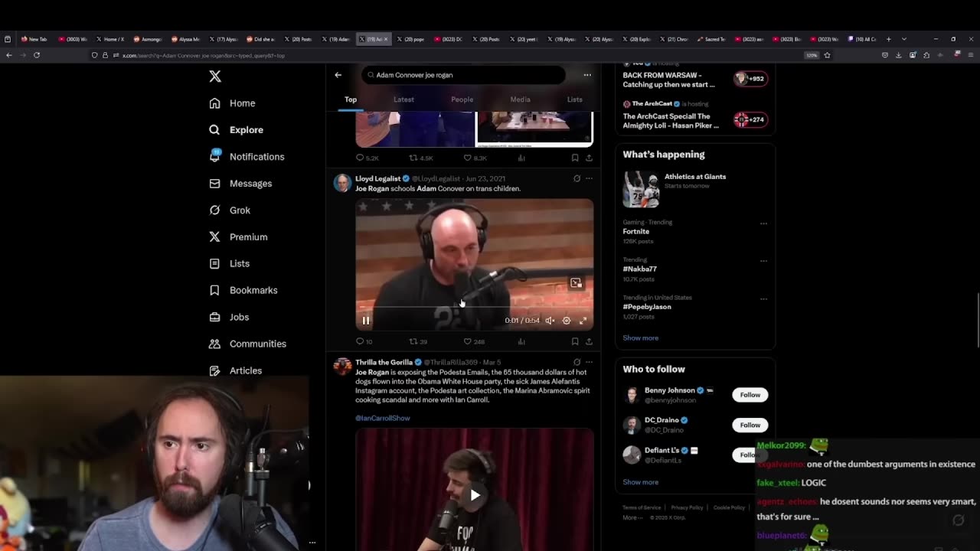Click the back arrow beside search box
This screenshot has width=980, height=551.
pos(338,75)
